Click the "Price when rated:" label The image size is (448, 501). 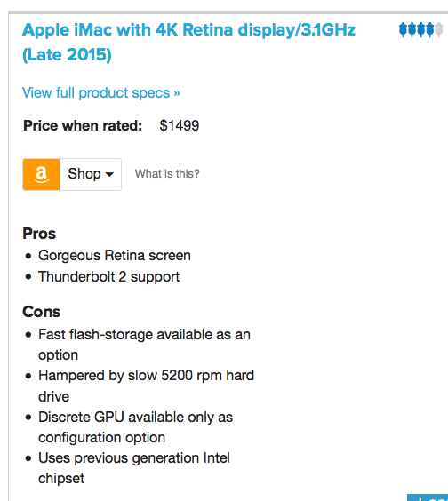(x=83, y=125)
